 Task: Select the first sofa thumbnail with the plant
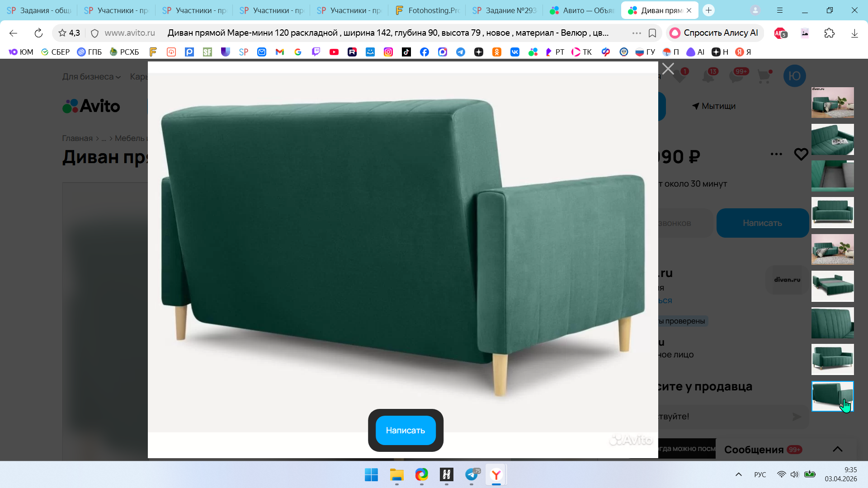pos(832,103)
